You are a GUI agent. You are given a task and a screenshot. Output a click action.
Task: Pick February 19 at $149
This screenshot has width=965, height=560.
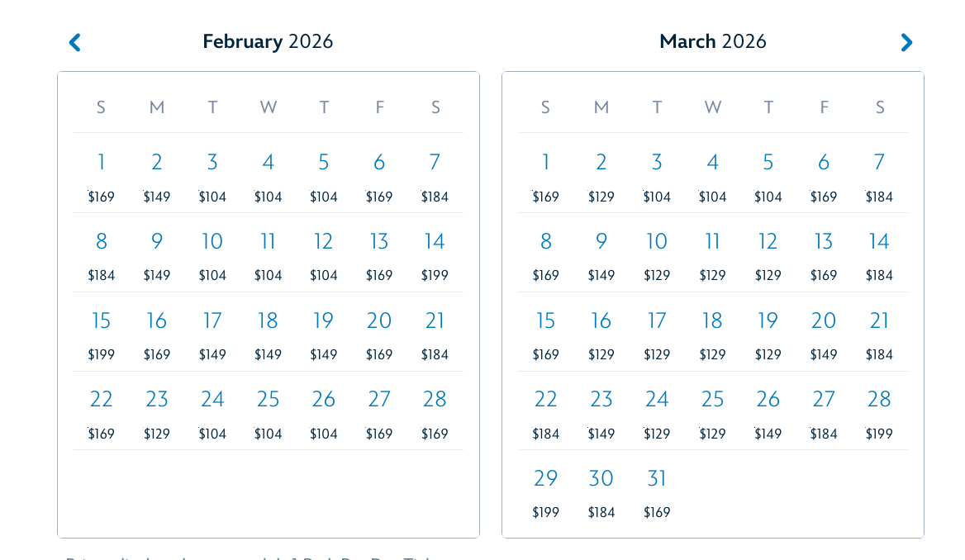click(324, 332)
